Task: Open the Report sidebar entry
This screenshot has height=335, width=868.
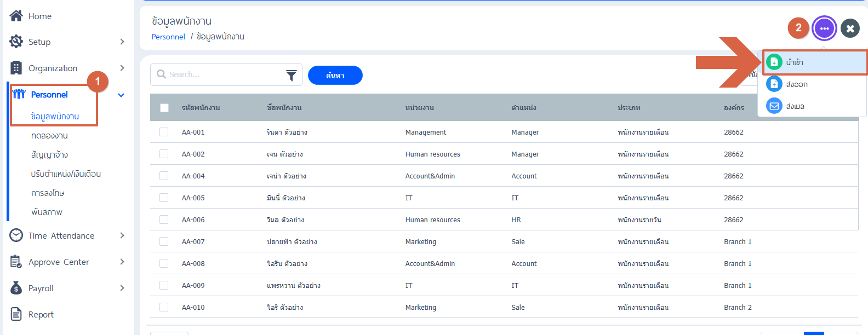Action: 41,314
